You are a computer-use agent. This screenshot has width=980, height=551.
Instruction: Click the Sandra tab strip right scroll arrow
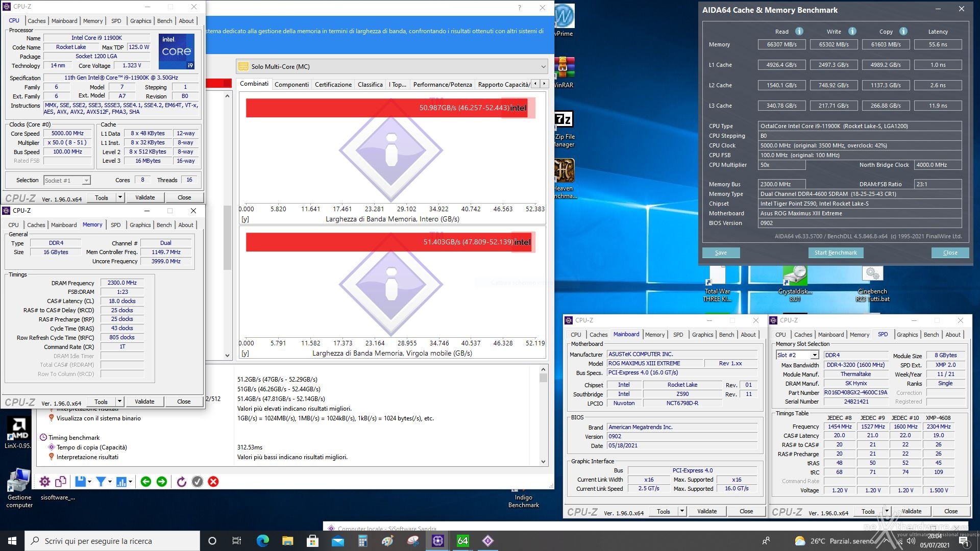(544, 84)
